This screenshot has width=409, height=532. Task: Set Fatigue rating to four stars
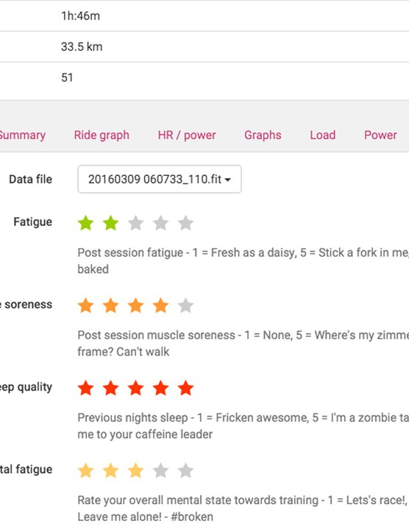pos(161,223)
